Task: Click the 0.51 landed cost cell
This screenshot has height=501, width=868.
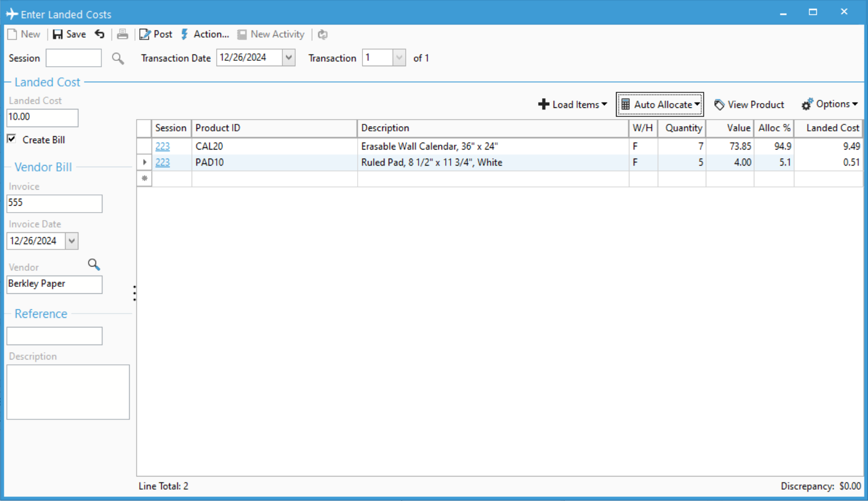Action: pyautogui.click(x=828, y=162)
